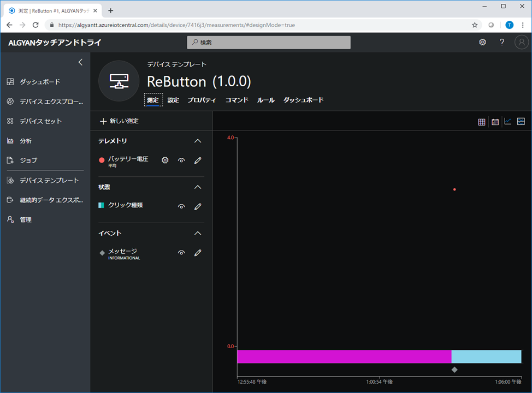The width and height of the screenshot is (532, 393).
Task: Open the help question mark icon
Action: (502, 42)
